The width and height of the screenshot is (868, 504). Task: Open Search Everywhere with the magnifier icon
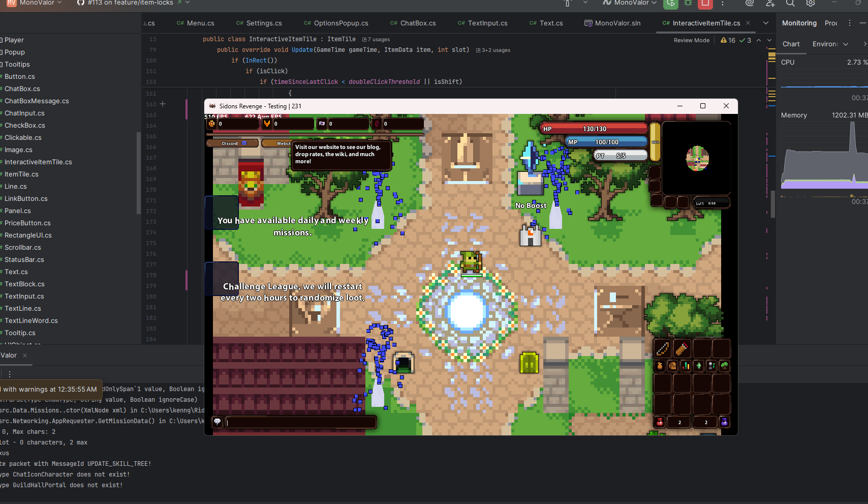tap(790, 4)
